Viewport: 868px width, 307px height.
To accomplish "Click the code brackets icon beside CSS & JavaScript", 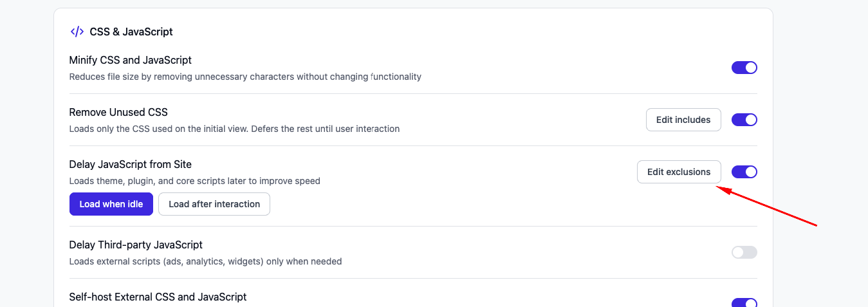I will pyautogui.click(x=77, y=32).
